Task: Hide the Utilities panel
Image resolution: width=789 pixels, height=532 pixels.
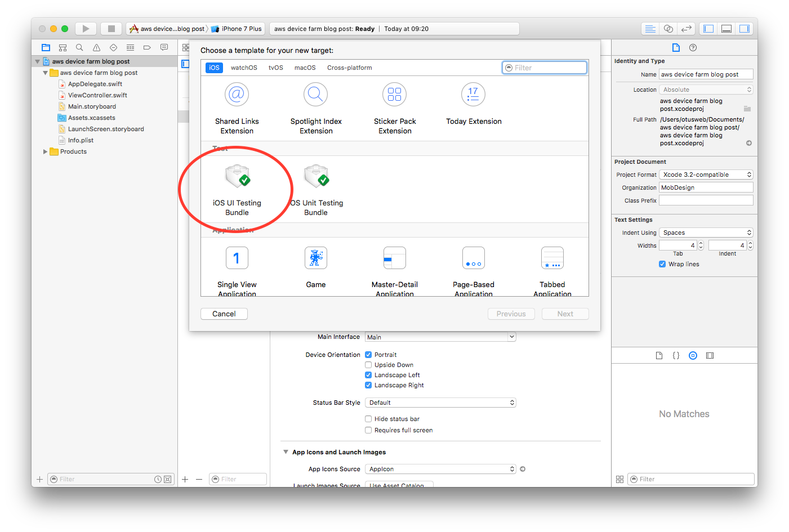Action: tap(745, 29)
